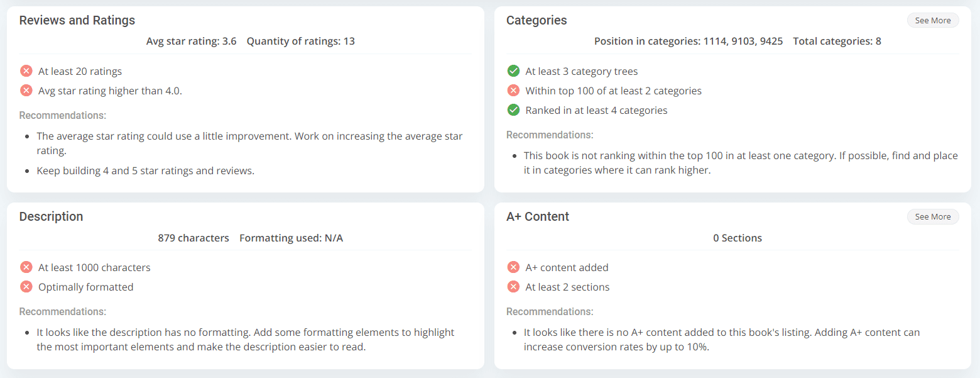Viewport: 980px width, 378px height.
Task: Click green checkmark beside "Ranked in at least 4 categories"
Action: coord(513,110)
